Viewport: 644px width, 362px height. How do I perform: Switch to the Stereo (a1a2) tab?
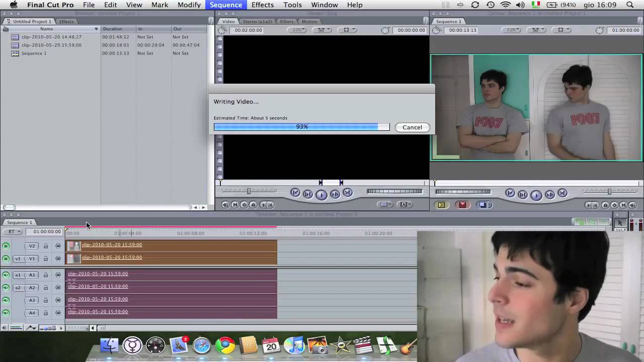coord(257,22)
